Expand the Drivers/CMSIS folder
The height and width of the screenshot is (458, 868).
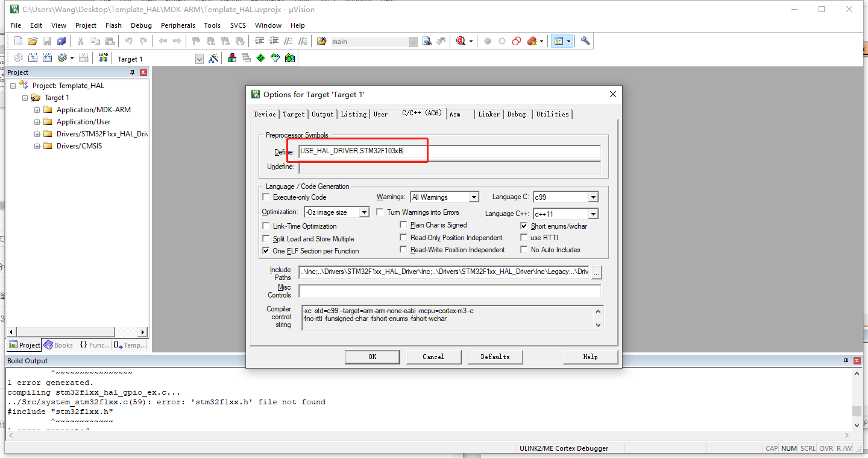37,146
